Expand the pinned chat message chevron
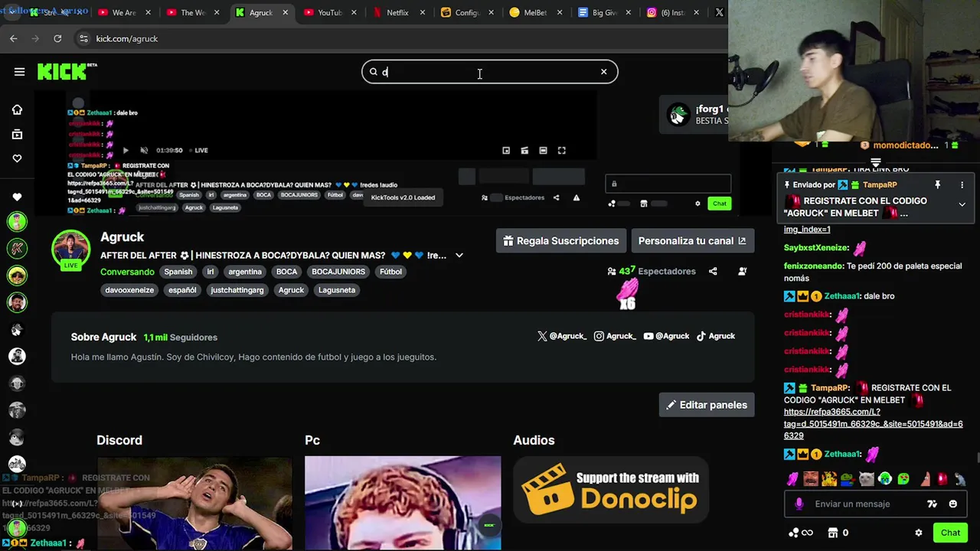Viewport: 980px width, 551px height. [x=962, y=204]
